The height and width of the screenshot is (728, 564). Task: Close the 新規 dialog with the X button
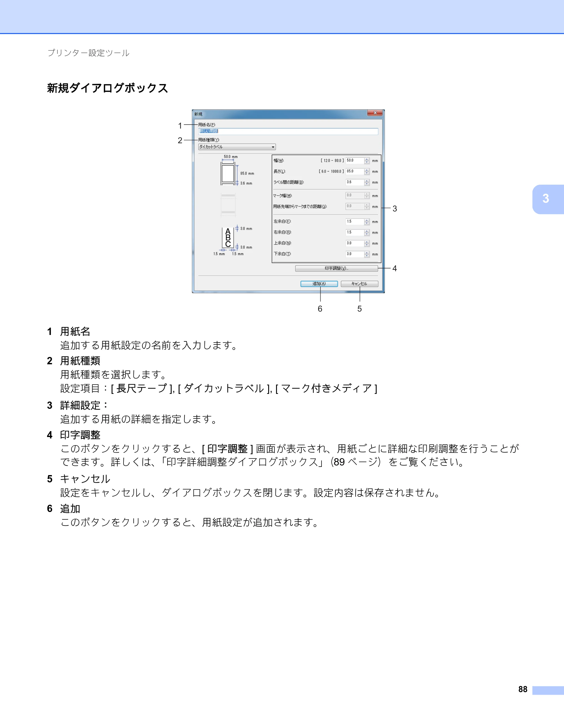[x=375, y=113]
